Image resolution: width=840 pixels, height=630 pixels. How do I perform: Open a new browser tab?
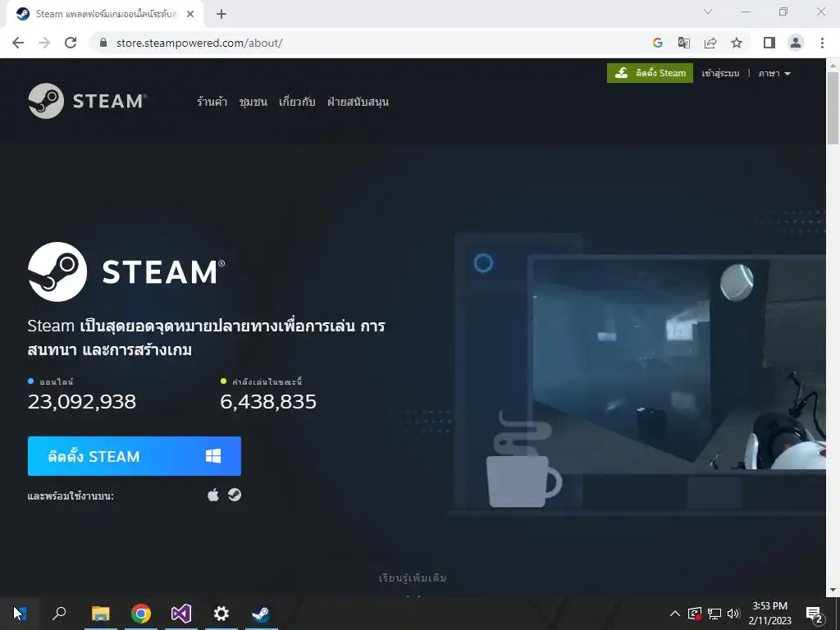(221, 15)
